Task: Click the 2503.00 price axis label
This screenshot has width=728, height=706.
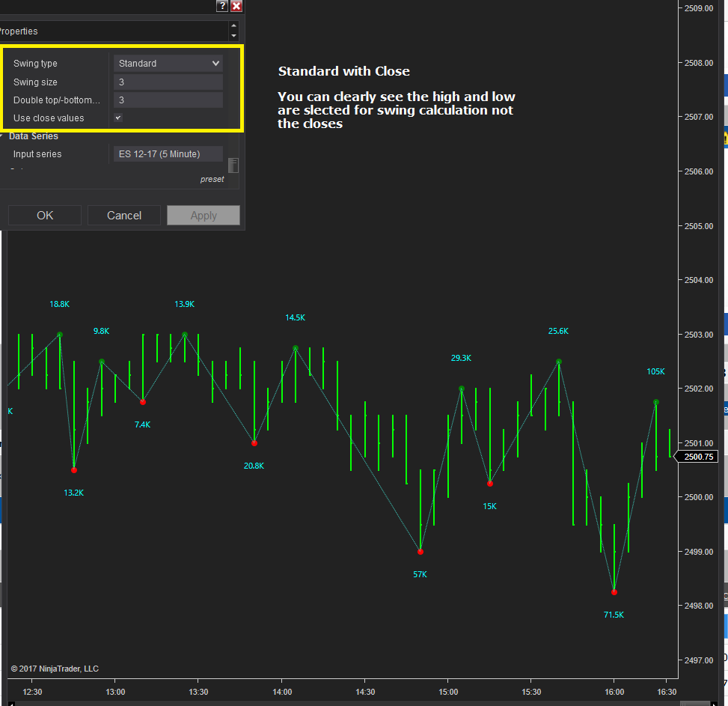Action: click(x=699, y=335)
